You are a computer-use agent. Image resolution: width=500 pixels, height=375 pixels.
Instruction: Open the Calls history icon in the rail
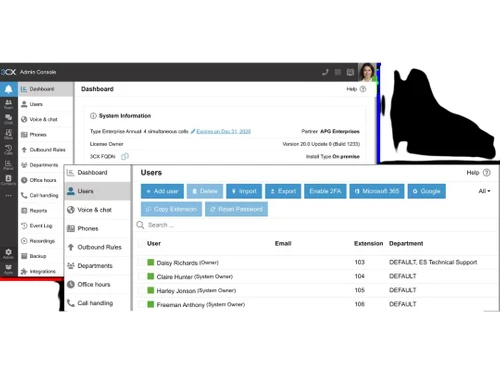[x=9, y=150]
